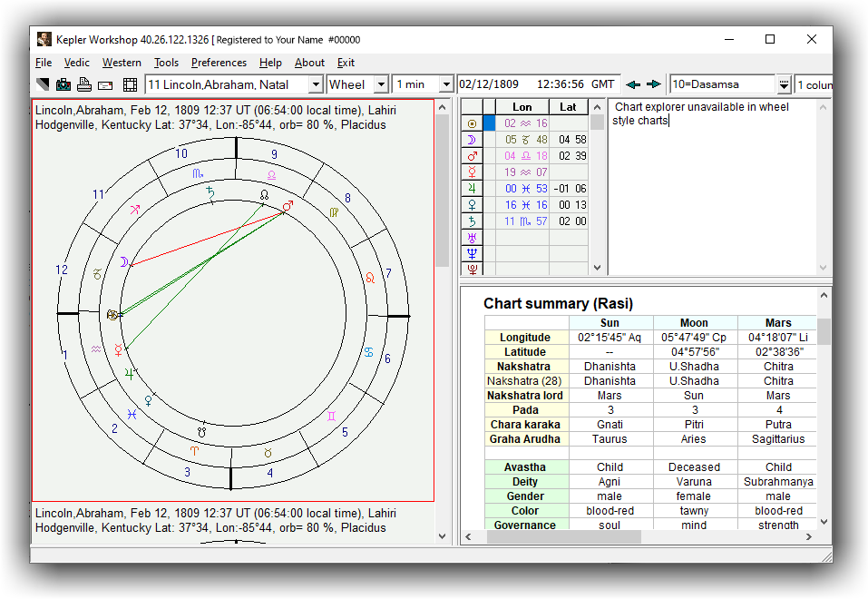Step time backward with left arrow
The image size is (868, 599).
pyautogui.click(x=633, y=84)
